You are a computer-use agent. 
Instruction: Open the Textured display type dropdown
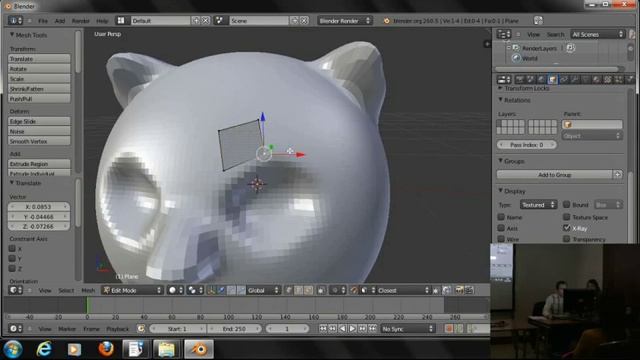538,204
